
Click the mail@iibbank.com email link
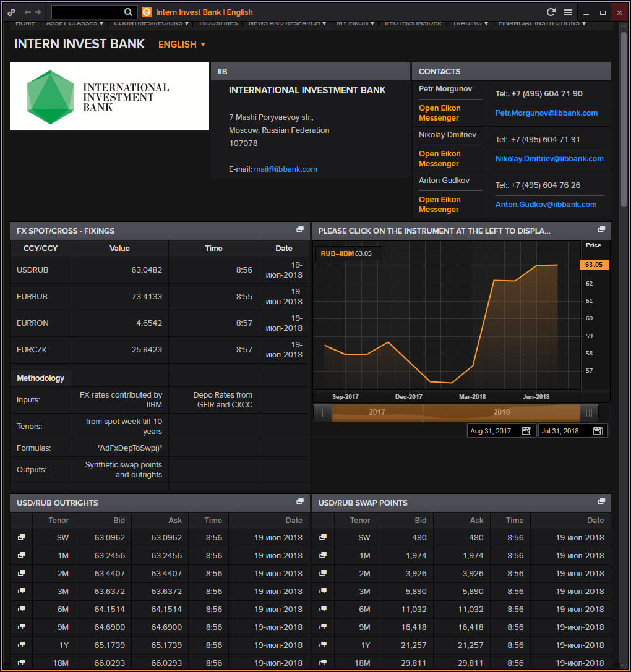tap(285, 169)
